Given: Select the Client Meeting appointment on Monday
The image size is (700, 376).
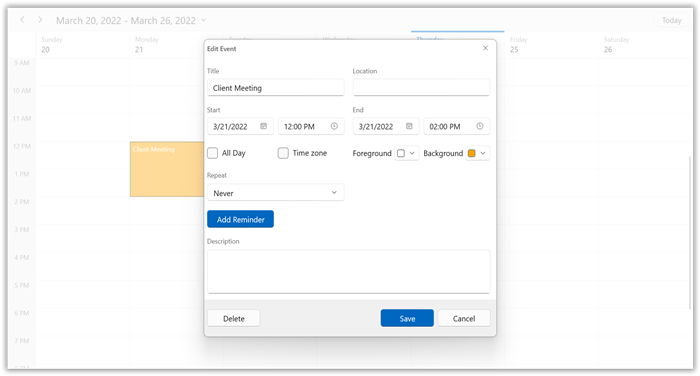Looking at the screenshot, I should pos(167,169).
